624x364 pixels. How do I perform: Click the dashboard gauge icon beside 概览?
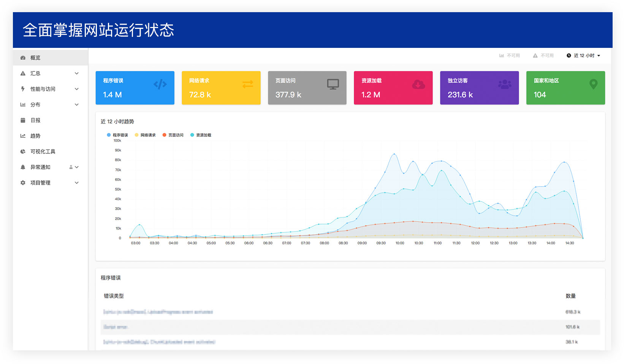[23, 58]
